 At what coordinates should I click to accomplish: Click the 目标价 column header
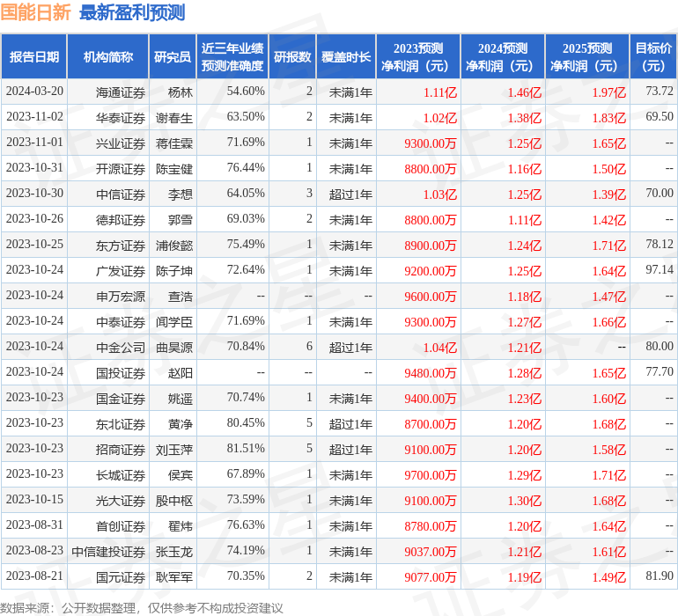pos(653,56)
